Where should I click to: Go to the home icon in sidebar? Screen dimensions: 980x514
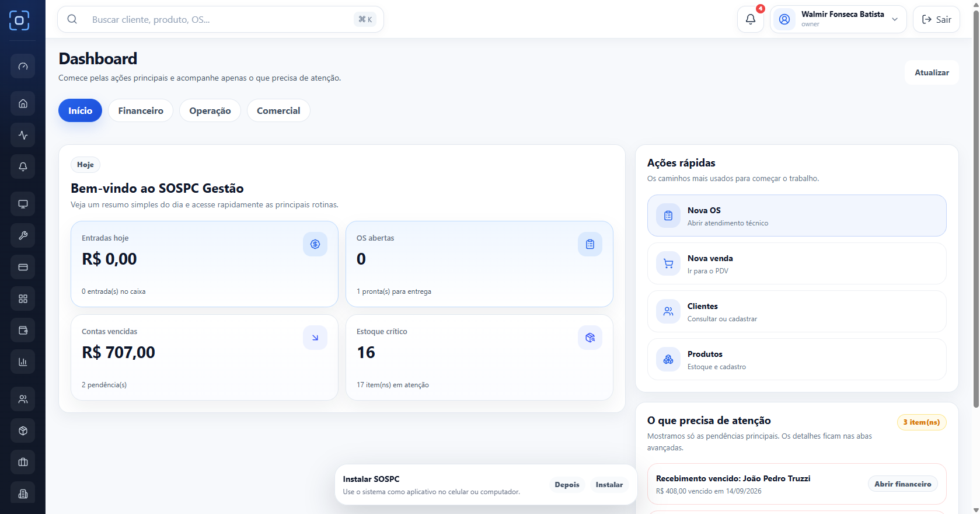click(23, 103)
